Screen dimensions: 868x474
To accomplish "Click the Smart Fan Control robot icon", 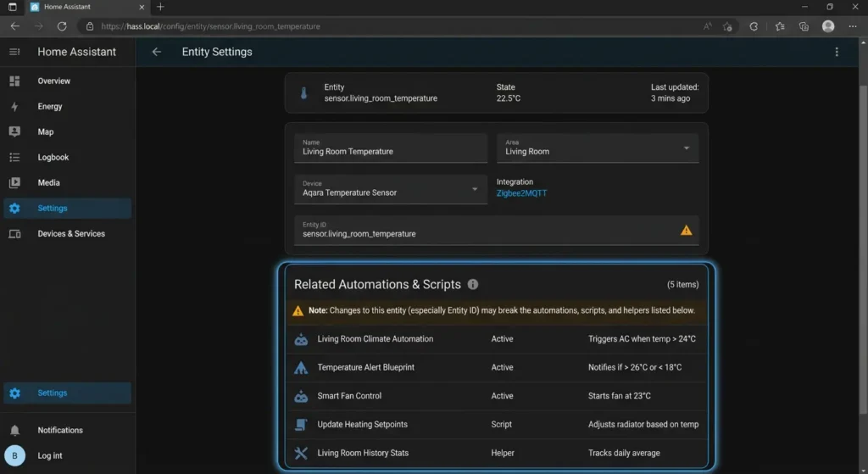I will [x=301, y=396].
